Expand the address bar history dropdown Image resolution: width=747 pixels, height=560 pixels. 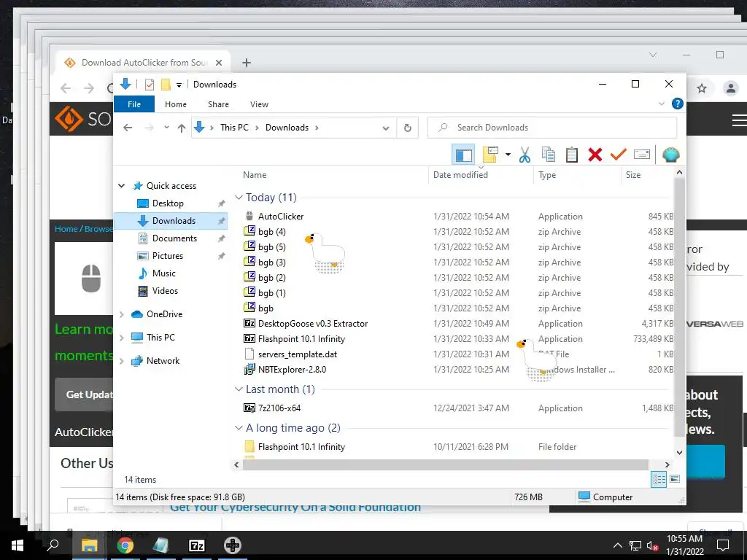click(x=386, y=128)
